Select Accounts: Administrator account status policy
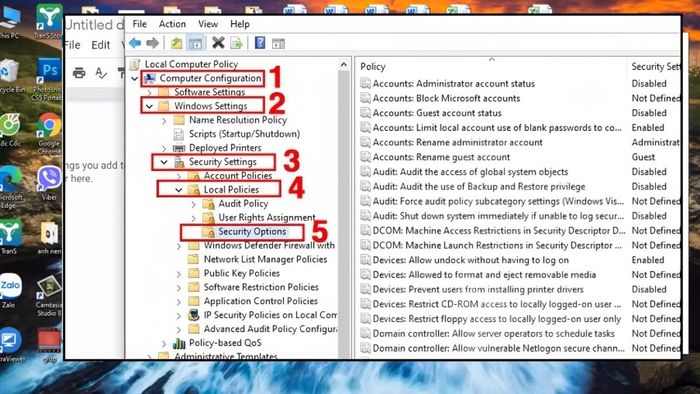This screenshot has height=394, width=700. pos(454,83)
